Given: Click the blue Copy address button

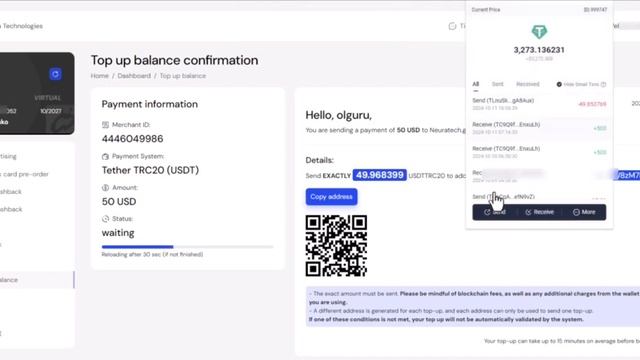Looking at the screenshot, I should click(331, 197).
